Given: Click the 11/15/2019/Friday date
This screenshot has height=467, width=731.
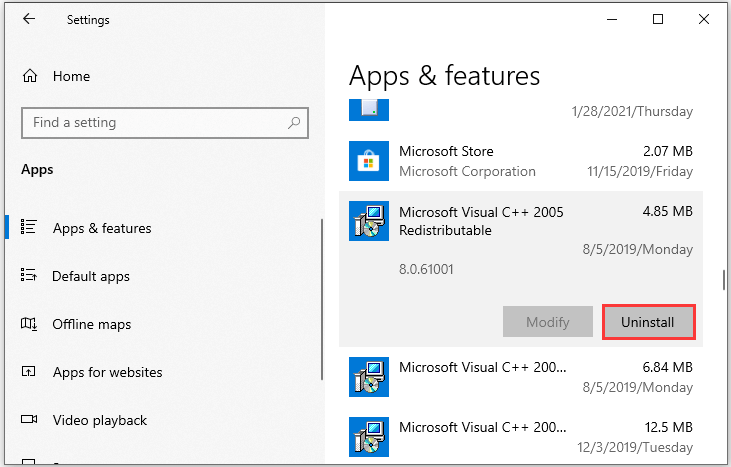Looking at the screenshot, I should point(640,172).
